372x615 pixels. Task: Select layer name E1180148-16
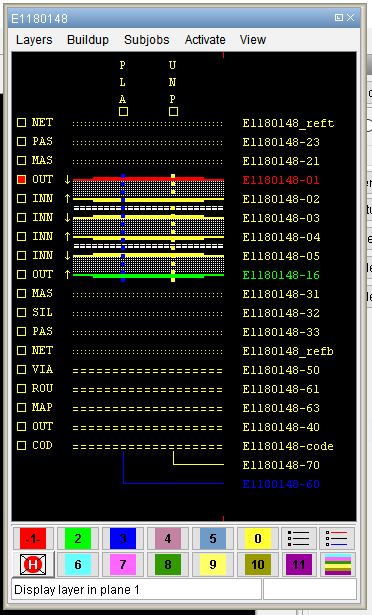tap(281, 275)
